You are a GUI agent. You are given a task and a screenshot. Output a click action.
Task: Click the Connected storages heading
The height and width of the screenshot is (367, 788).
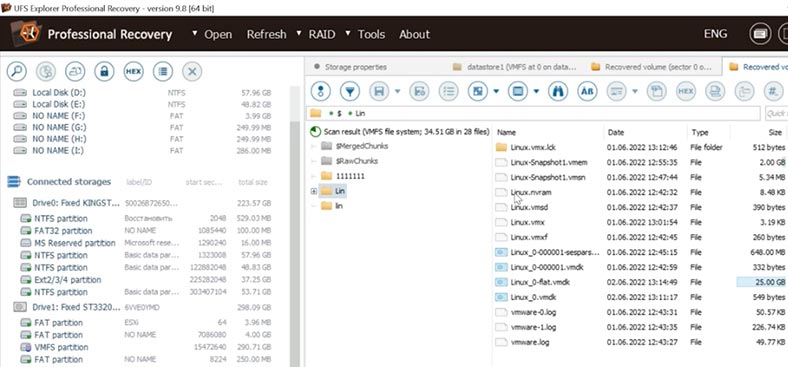pyautogui.click(x=69, y=181)
